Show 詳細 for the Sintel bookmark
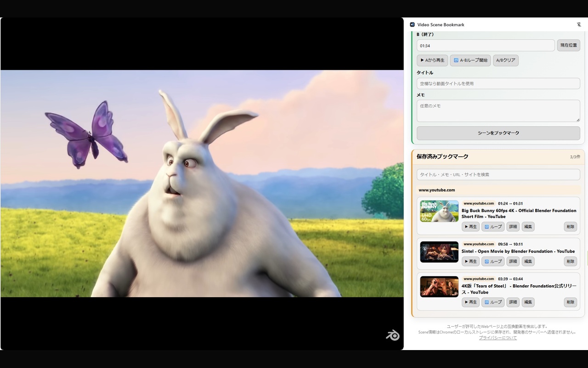Image resolution: width=588 pixels, height=368 pixels. [513, 261]
